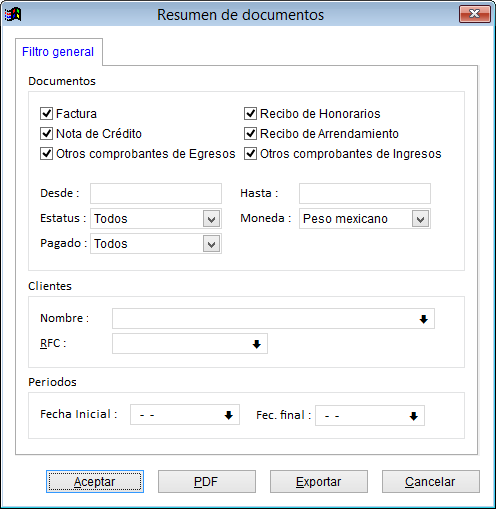The width and height of the screenshot is (496, 509).
Task: Generate report with the PDF button
Action: (207, 482)
